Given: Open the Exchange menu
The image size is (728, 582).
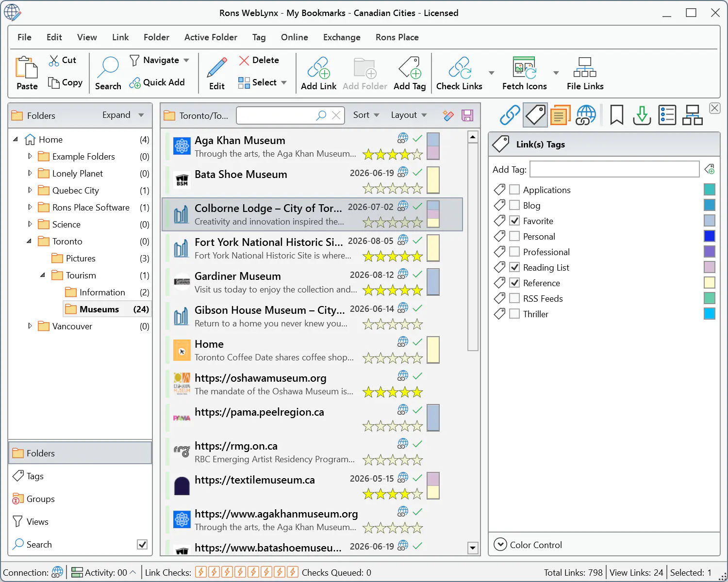Looking at the screenshot, I should [x=342, y=37].
